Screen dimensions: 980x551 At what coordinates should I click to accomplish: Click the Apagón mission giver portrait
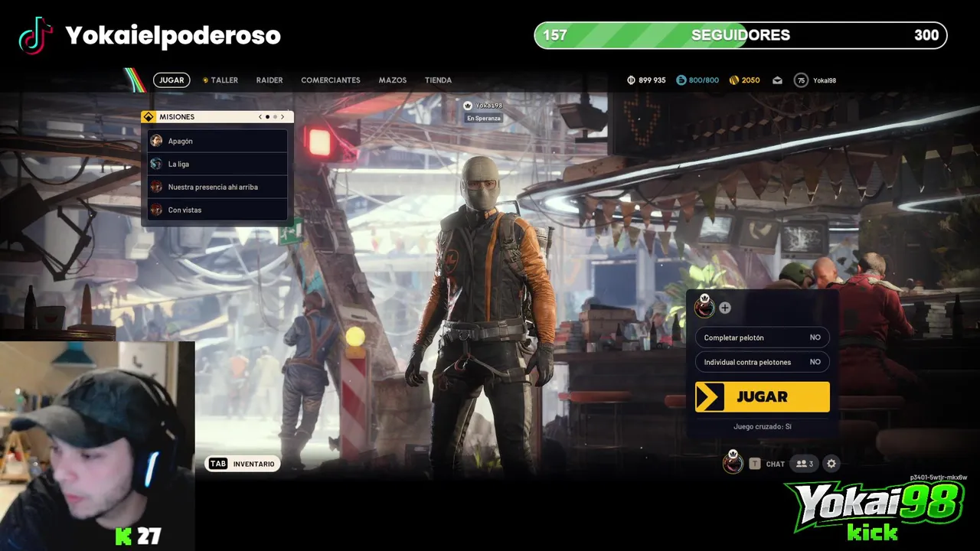point(156,141)
